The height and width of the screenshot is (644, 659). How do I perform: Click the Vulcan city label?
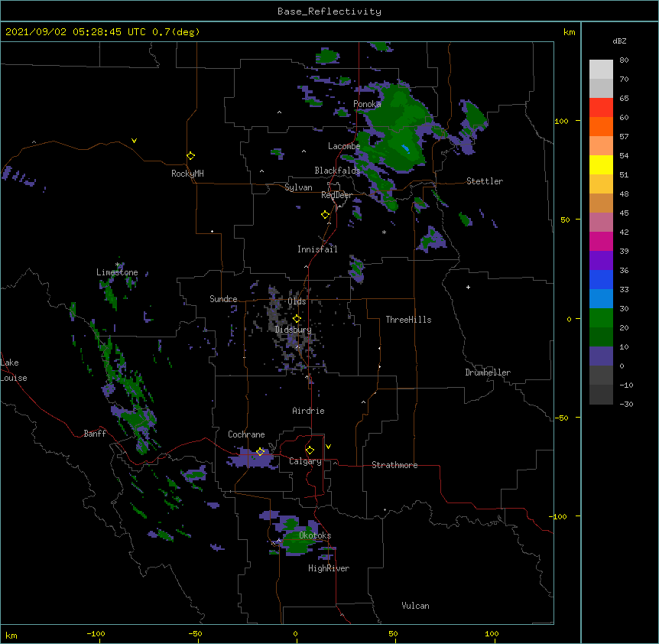415,606
